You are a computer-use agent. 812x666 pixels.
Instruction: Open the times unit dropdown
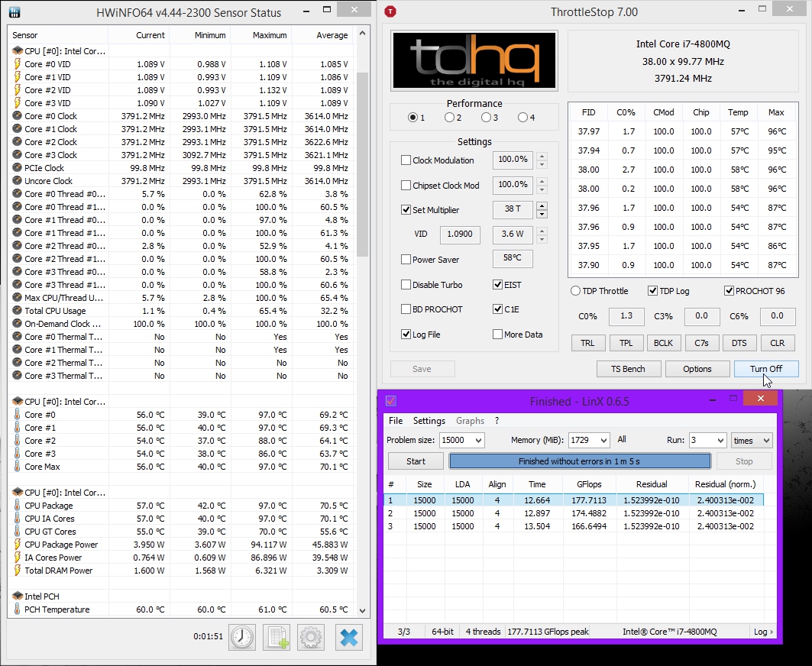752,440
